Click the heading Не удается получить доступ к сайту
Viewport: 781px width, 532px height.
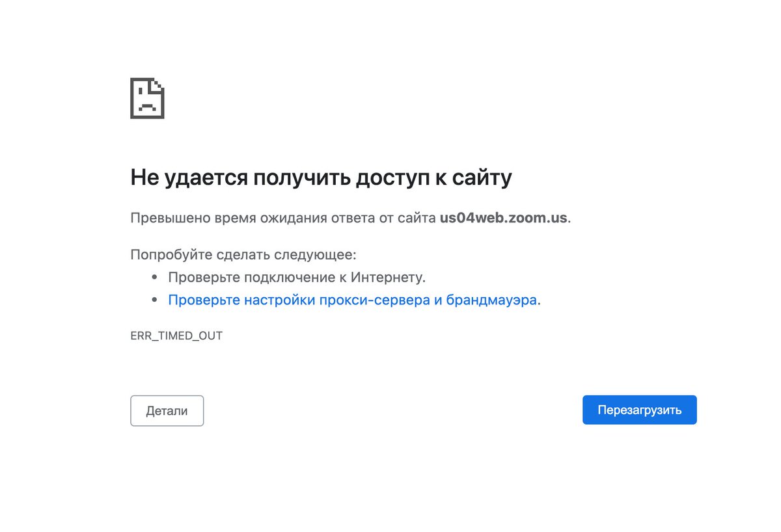tap(322, 176)
